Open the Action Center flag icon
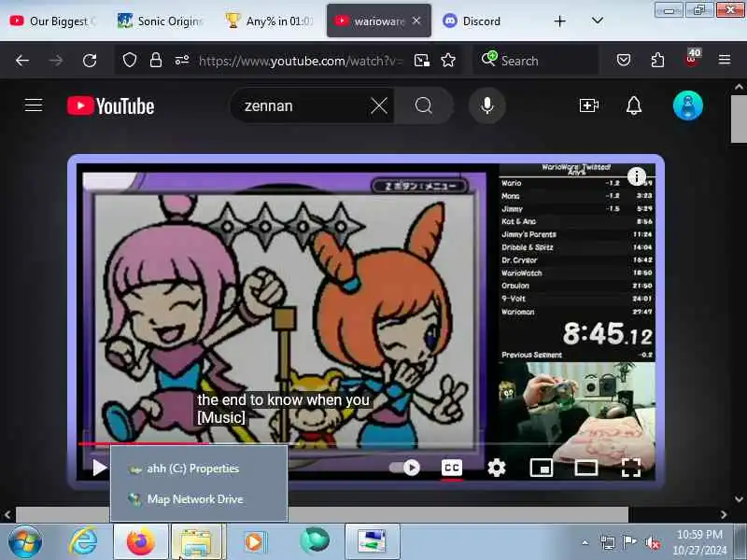Image resolution: width=747 pixels, height=560 pixels. (x=629, y=542)
